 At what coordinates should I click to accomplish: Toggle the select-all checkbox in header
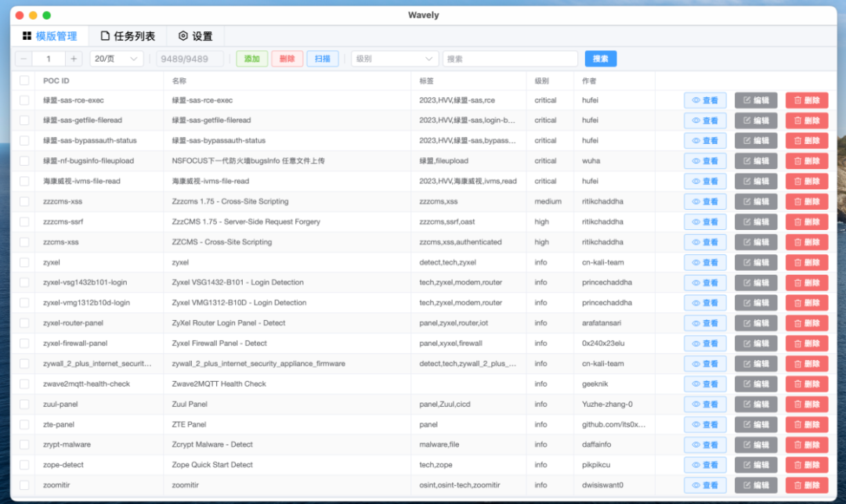pyautogui.click(x=24, y=81)
